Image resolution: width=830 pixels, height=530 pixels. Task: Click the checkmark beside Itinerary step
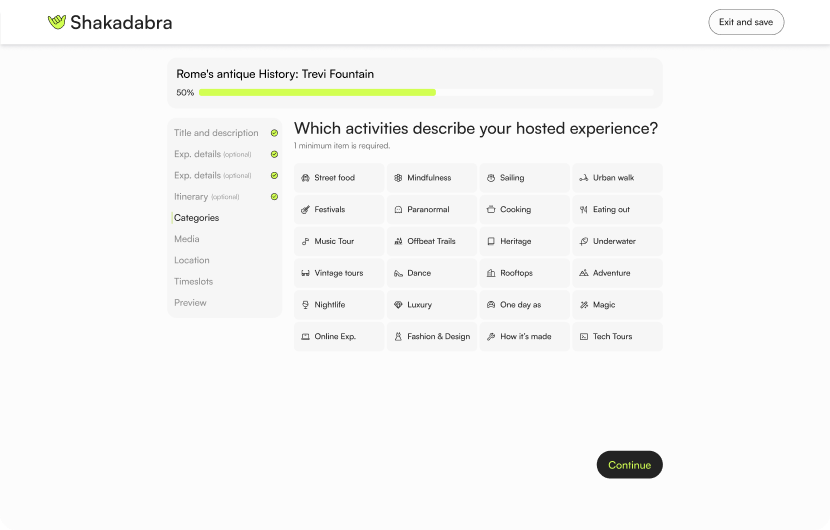click(274, 197)
